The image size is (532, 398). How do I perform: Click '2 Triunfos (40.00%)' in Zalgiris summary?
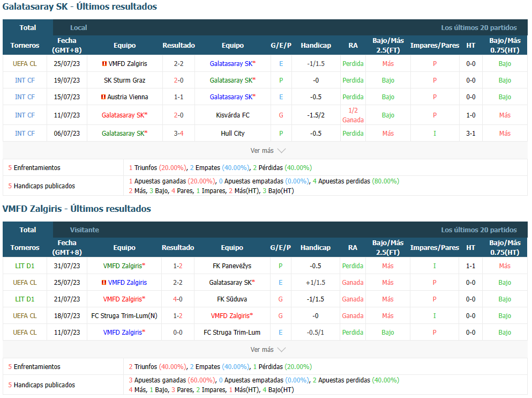[x=158, y=367]
